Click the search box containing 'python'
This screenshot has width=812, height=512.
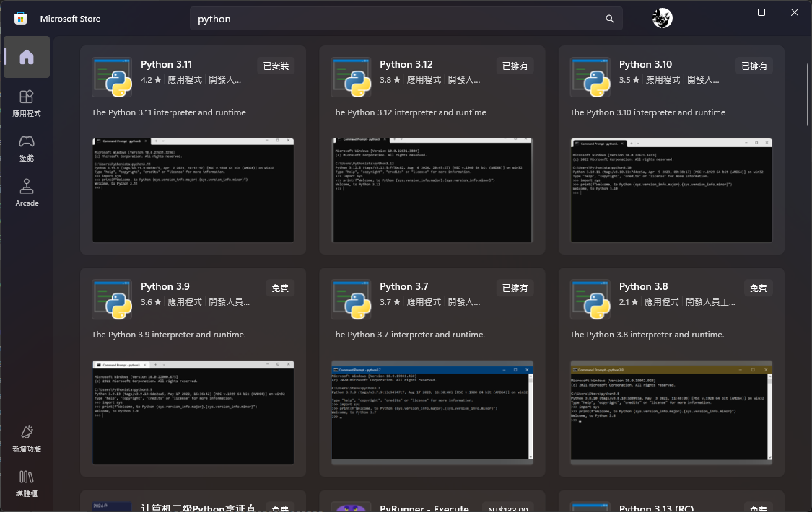397,19
